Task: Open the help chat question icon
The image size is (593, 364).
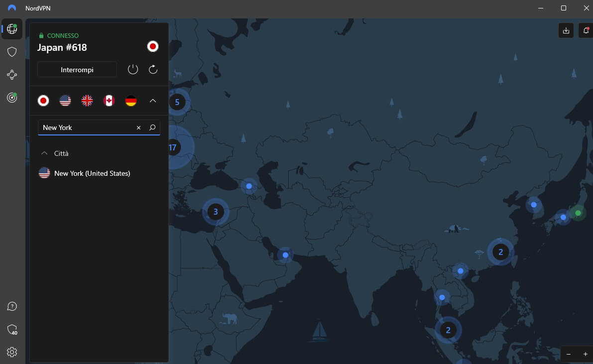Action: tap(12, 306)
